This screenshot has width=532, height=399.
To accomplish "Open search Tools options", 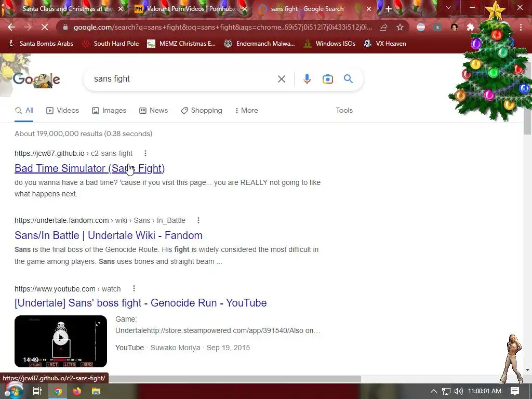I will click(344, 111).
